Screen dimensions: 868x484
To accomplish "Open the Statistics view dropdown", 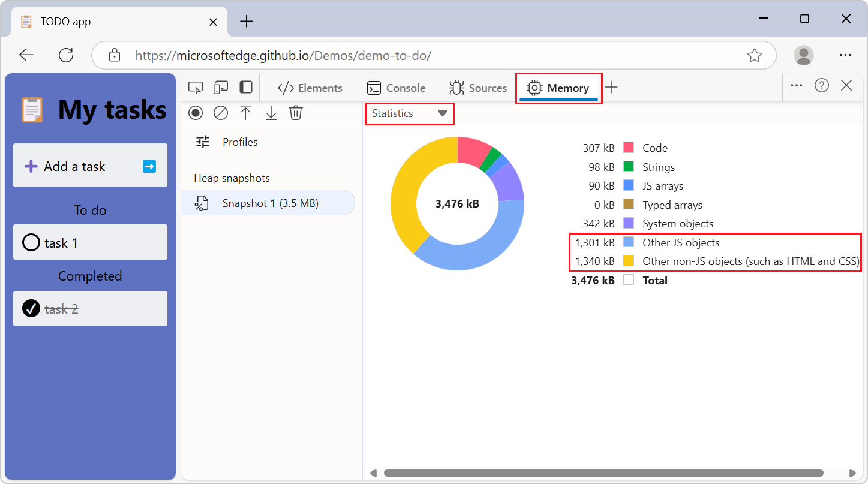I will tap(410, 113).
